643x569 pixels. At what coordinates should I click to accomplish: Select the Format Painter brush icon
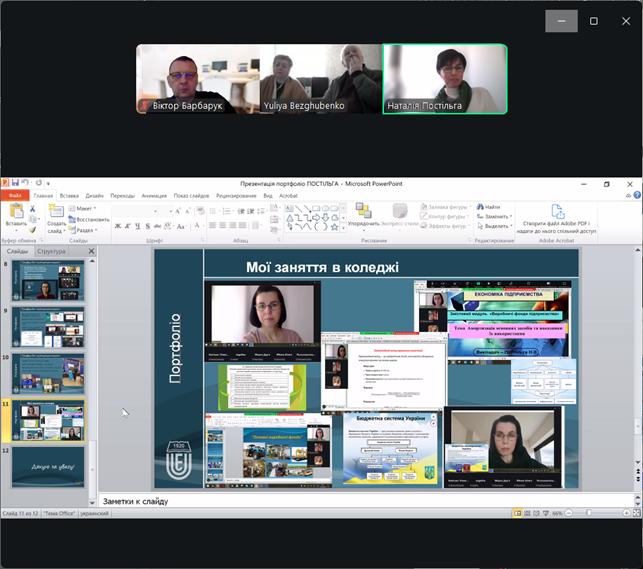32,230
